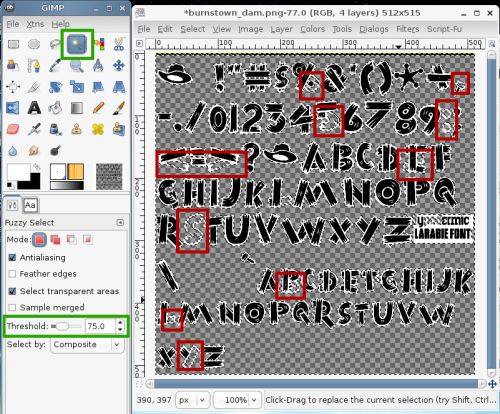Toggle Quick Mask at canvas bottom-left corner
The width and height of the screenshot is (500, 414).
pos(139,384)
